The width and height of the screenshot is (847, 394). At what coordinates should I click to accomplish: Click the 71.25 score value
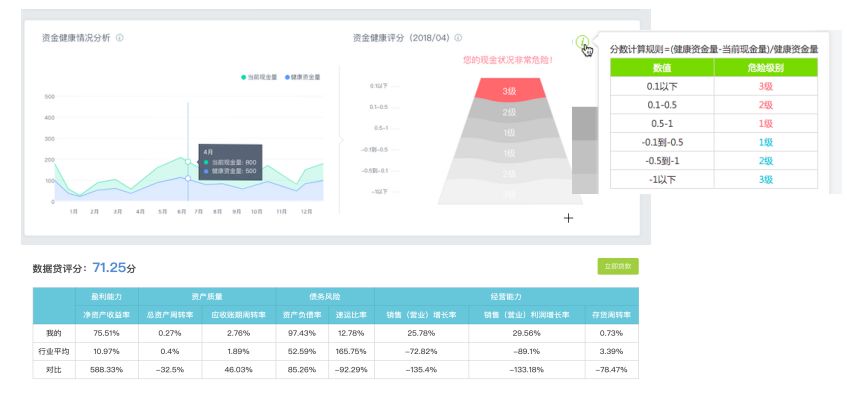[109, 267]
